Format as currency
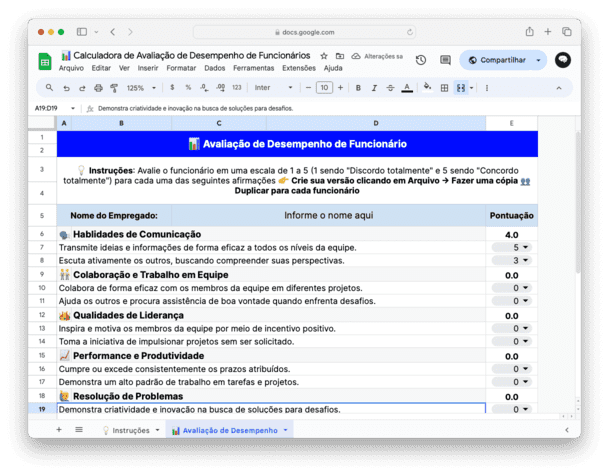 pyautogui.click(x=172, y=88)
